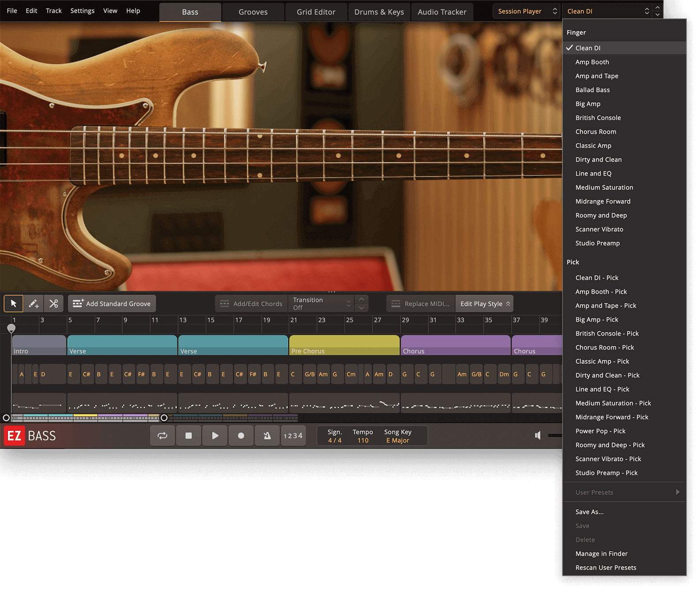Click Save As... in preset menu
700x595 pixels.
[x=624, y=512]
